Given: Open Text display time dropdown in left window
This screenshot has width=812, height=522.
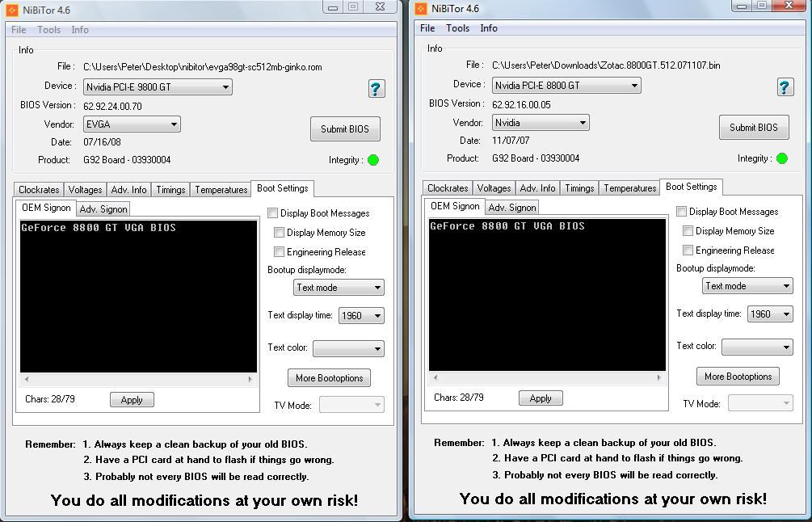Looking at the screenshot, I should pos(361,315).
